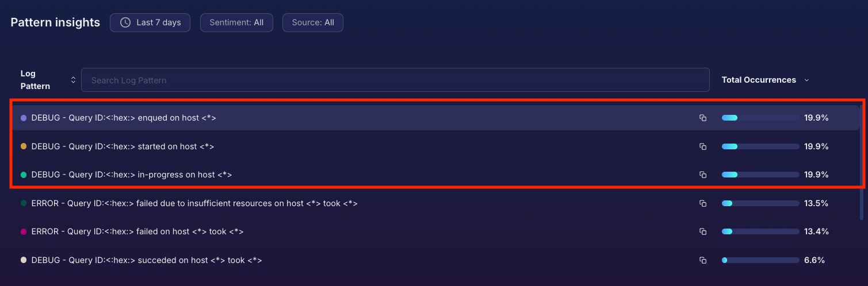Copy the 'enqued on host' log pattern

[702, 118]
